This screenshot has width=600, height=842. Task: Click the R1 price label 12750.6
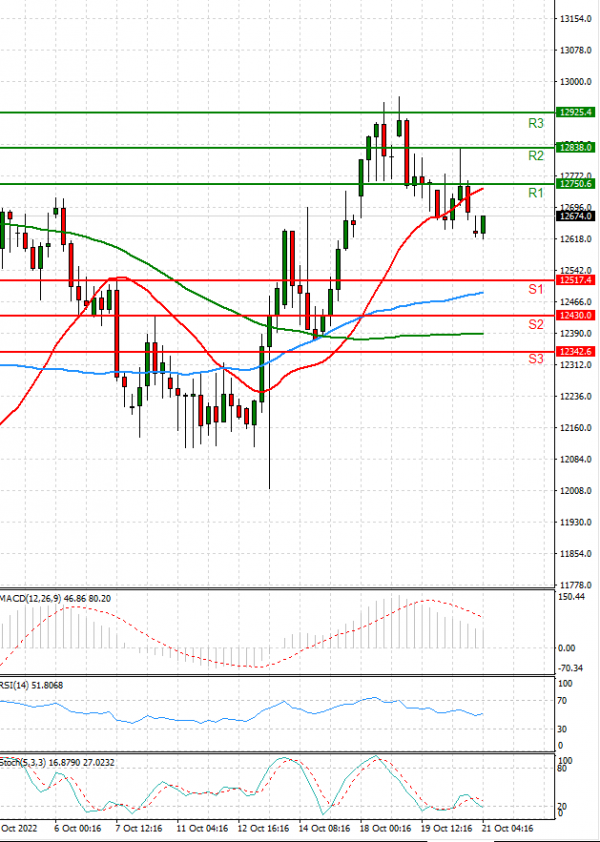click(x=576, y=184)
